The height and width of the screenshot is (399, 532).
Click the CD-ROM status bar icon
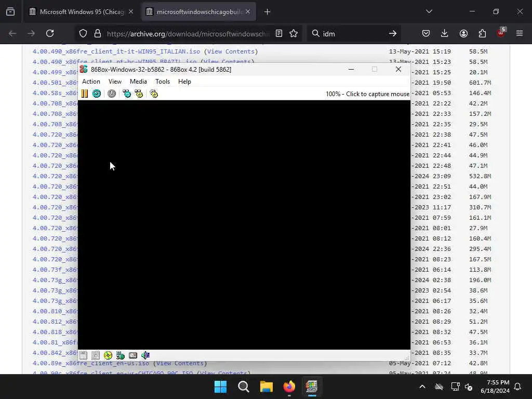click(108, 355)
